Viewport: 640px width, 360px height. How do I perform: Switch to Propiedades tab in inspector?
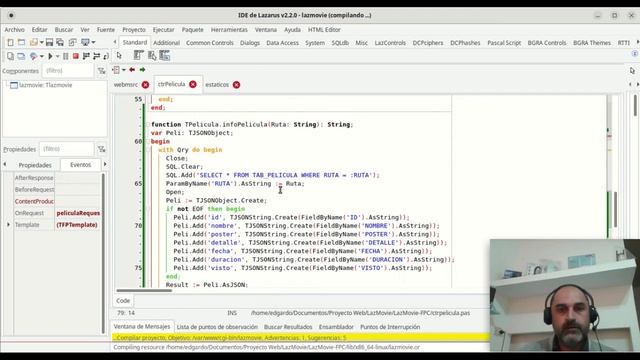[x=35, y=165]
